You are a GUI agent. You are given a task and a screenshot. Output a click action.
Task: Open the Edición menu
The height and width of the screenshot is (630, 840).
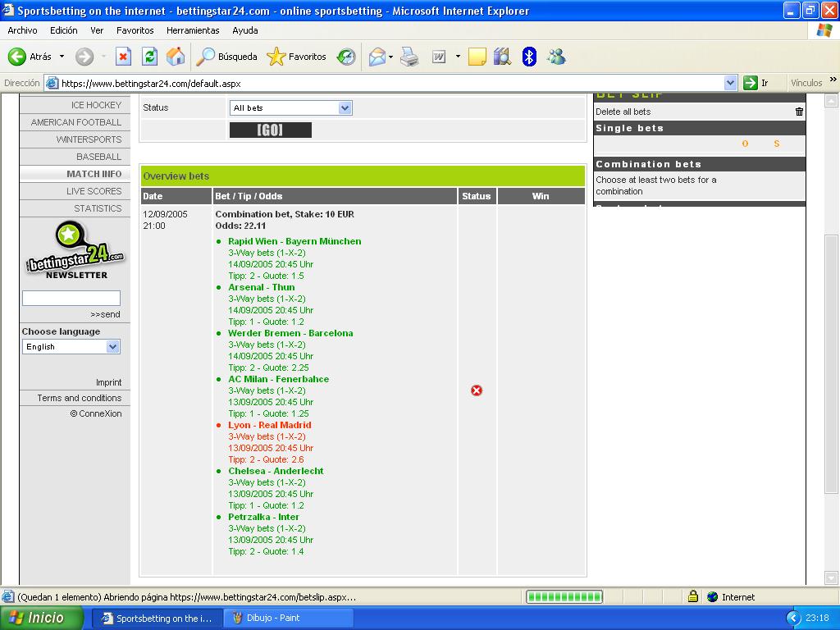[x=64, y=30]
